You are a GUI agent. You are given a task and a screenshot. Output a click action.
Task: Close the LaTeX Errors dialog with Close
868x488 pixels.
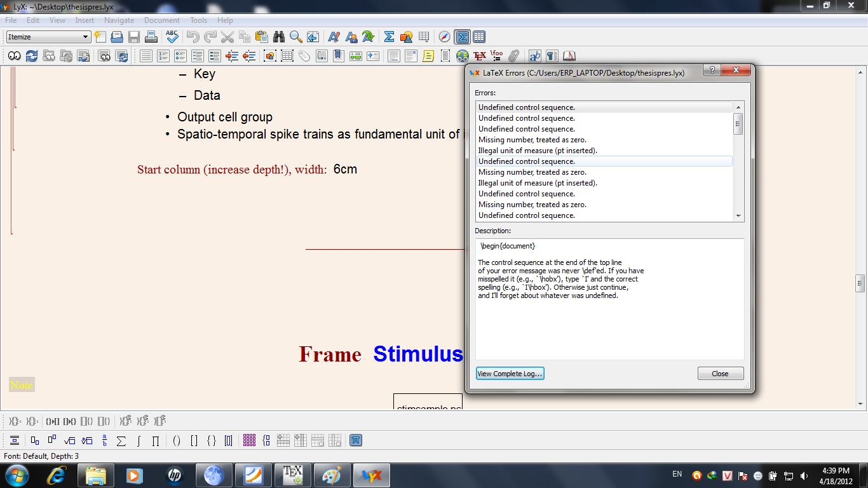point(721,374)
